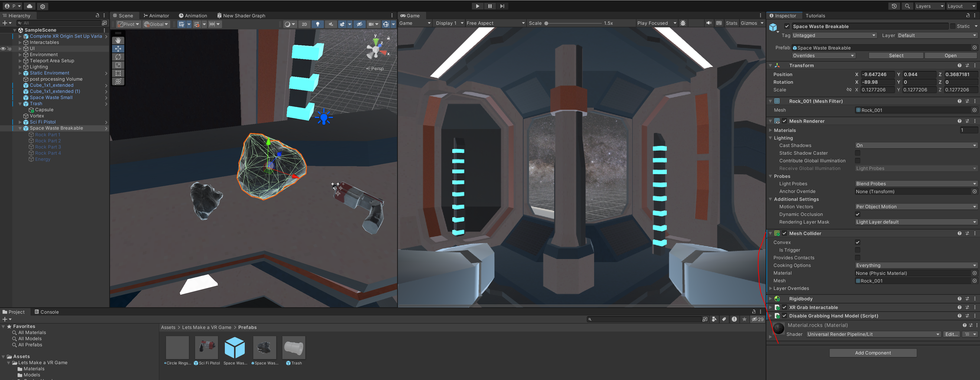Toggle scene lighting bulb icon
This screenshot has height=380, width=980.
click(317, 24)
